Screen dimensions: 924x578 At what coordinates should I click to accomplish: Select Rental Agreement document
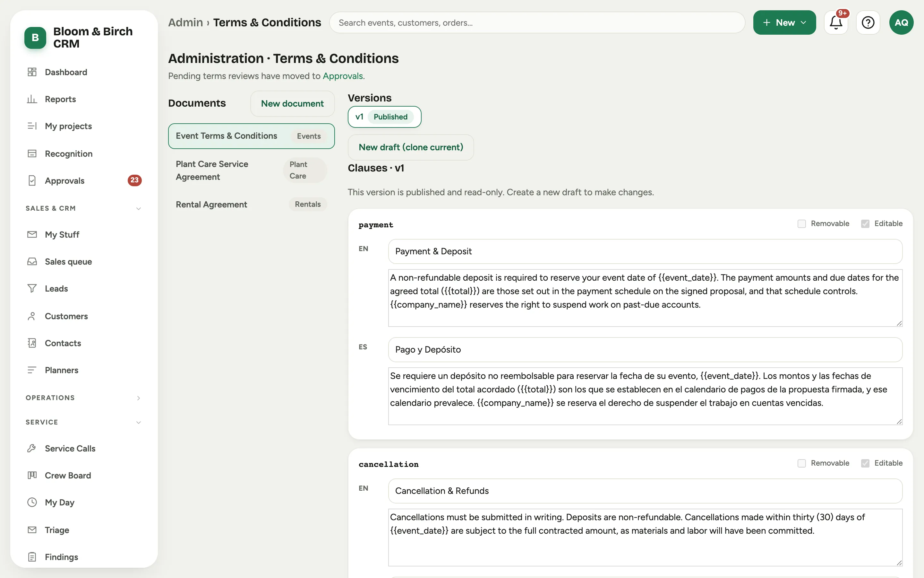click(x=251, y=204)
